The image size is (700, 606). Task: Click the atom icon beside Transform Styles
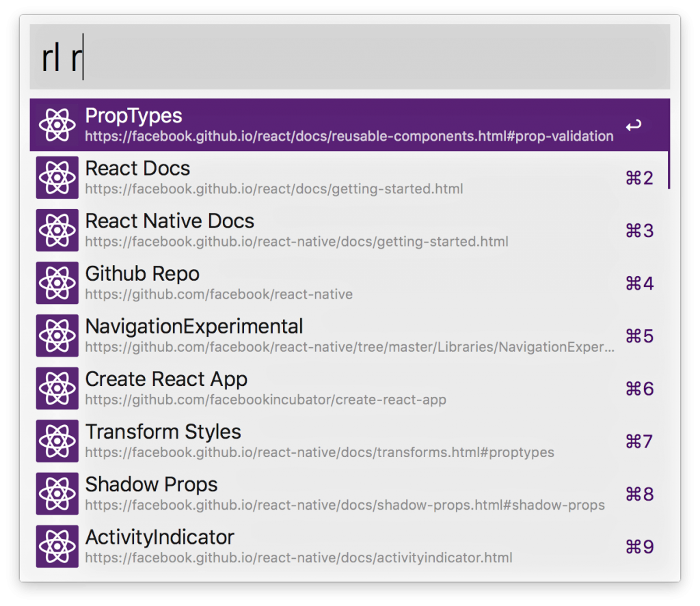pos(57,441)
